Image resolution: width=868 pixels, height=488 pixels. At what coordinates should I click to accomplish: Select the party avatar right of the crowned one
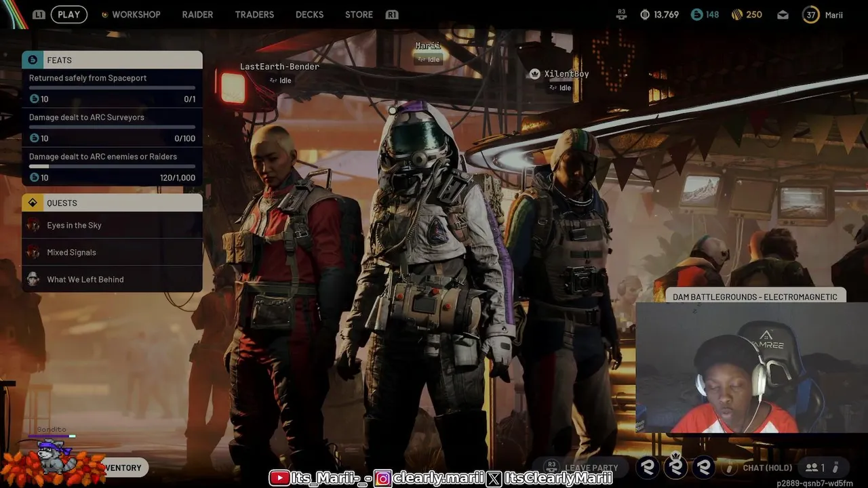point(705,466)
